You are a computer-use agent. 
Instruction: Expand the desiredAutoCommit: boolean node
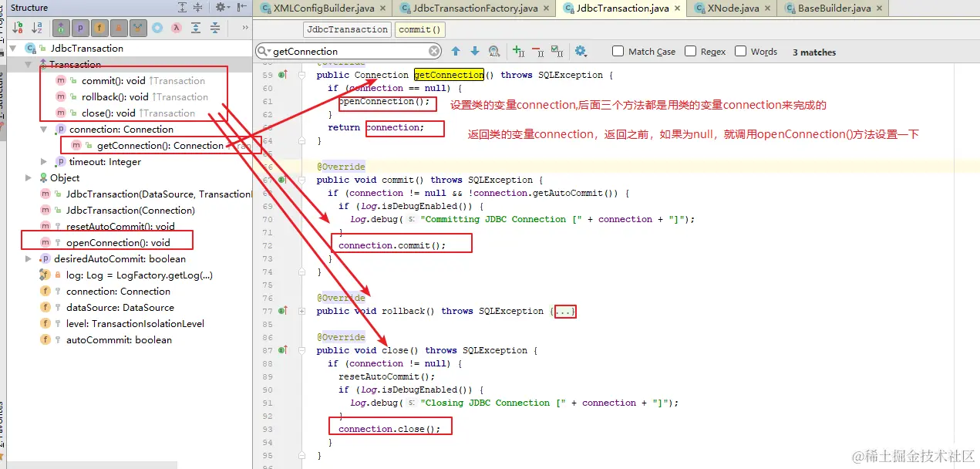29,258
